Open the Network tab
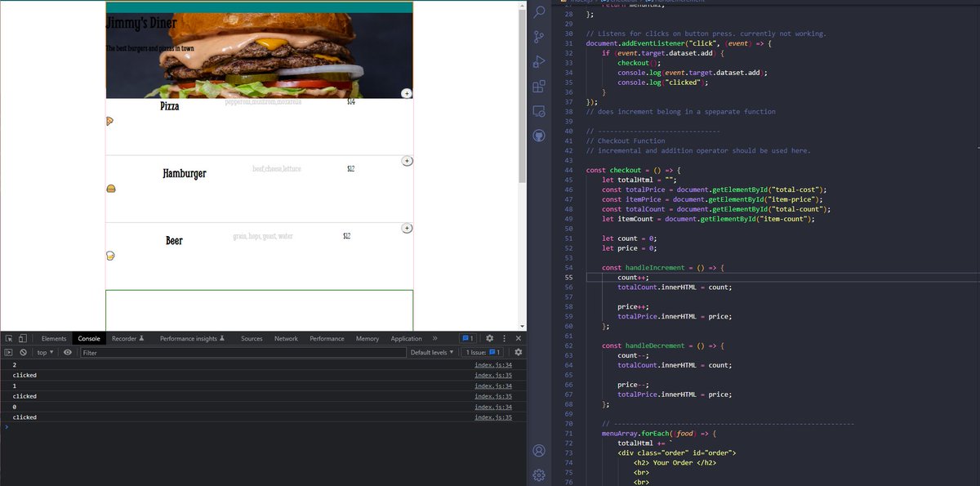Screen dimensions: 980x486 286,338
